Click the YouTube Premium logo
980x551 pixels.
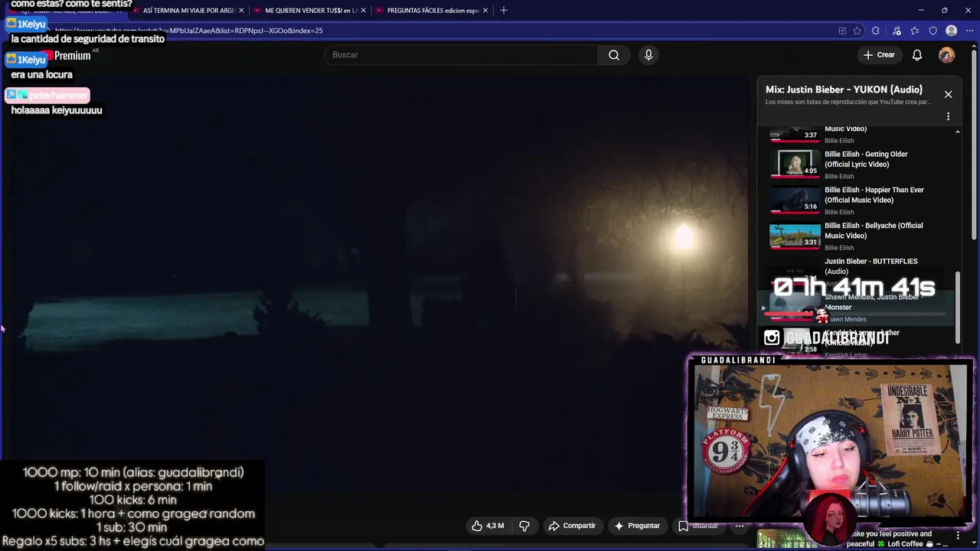[x=67, y=56]
